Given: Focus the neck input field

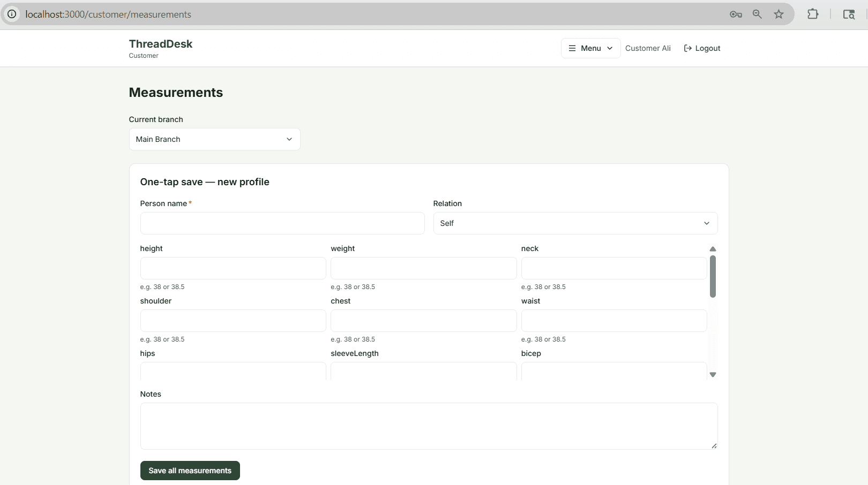Looking at the screenshot, I should [614, 268].
